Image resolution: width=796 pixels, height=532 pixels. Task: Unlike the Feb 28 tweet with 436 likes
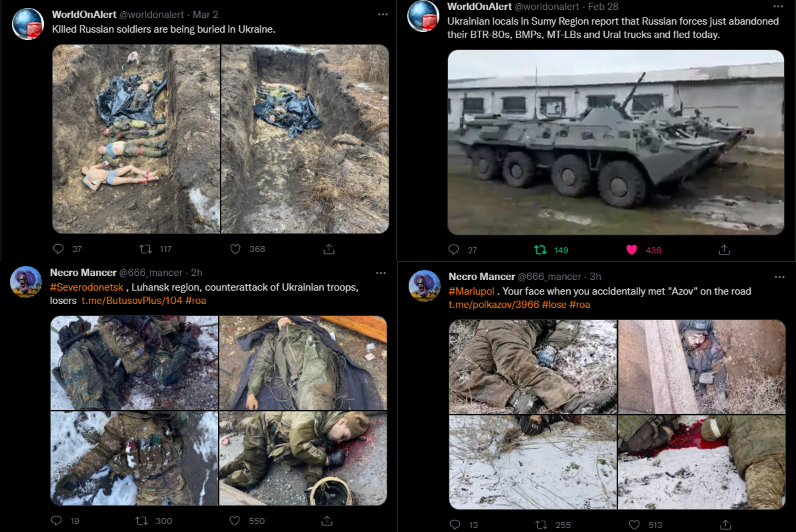631,250
